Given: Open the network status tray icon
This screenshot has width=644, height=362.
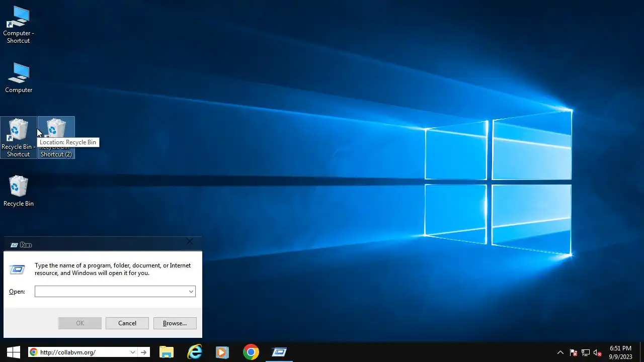Looking at the screenshot, I should pyautogui.click(x=586, y=352).
